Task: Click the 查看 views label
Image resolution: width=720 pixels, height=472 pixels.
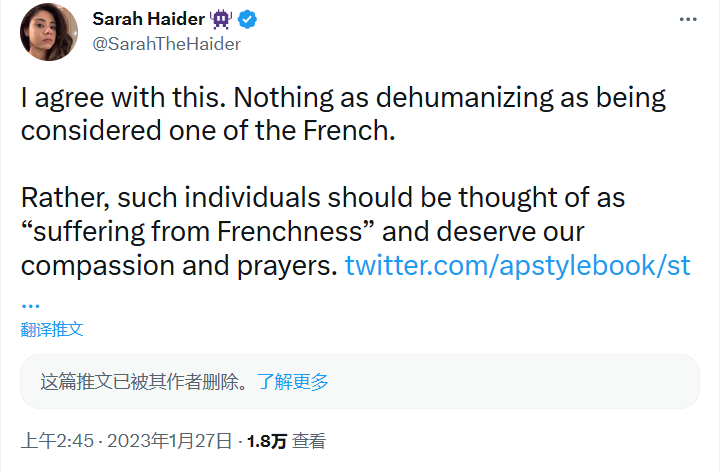Action: 310,440
